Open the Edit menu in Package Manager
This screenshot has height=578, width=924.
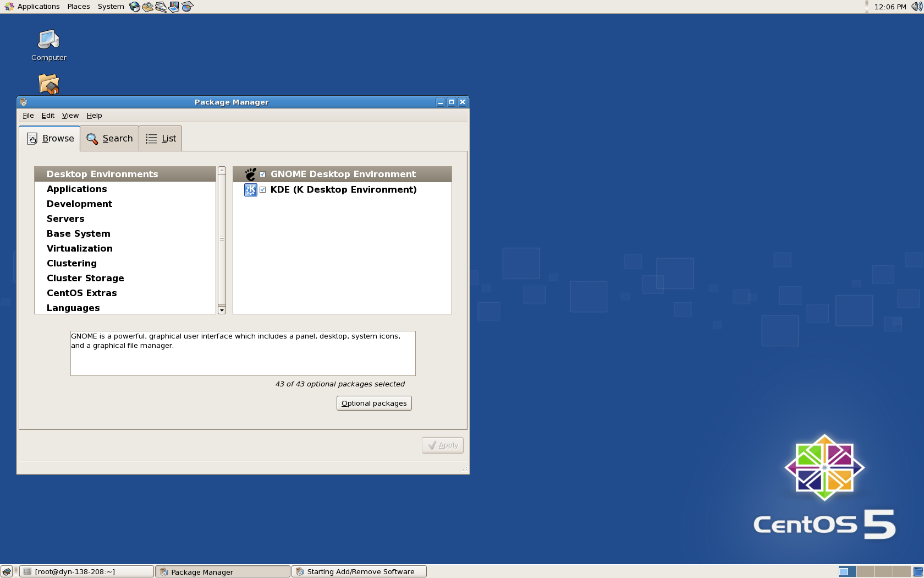pyautogui.click(x=48, y=116)
